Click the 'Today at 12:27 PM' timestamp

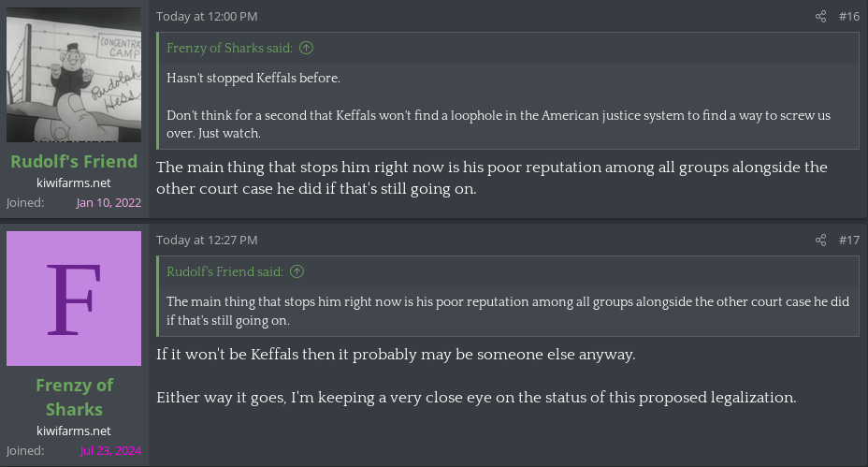(207, 241)
